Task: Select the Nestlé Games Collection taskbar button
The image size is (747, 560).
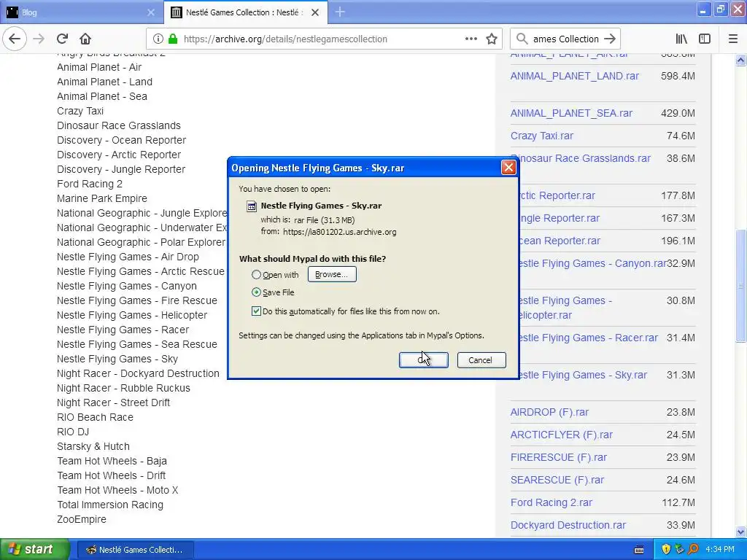Action: pos(135,550)
